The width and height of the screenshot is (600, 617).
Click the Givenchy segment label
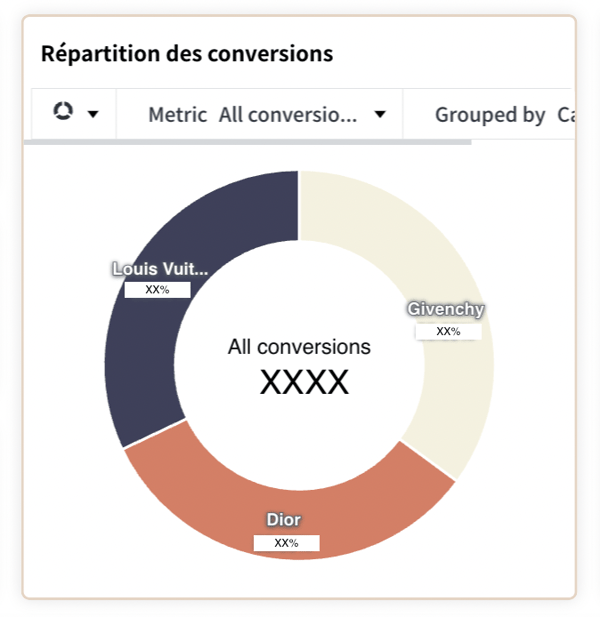[445, 309]
